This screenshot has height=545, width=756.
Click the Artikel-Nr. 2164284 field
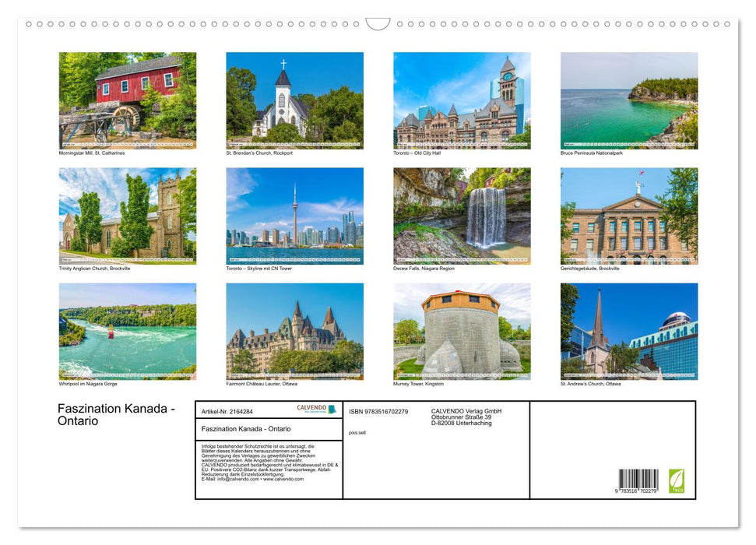point(227,412)
